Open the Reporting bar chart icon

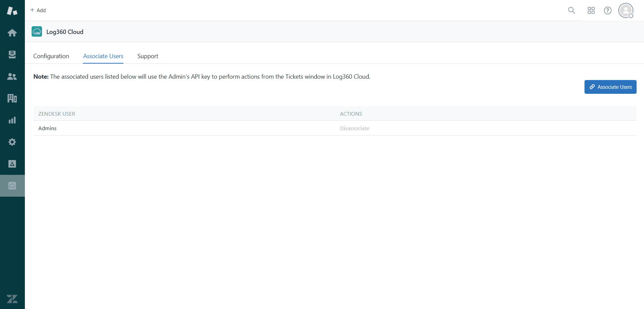tap(12, 120)
